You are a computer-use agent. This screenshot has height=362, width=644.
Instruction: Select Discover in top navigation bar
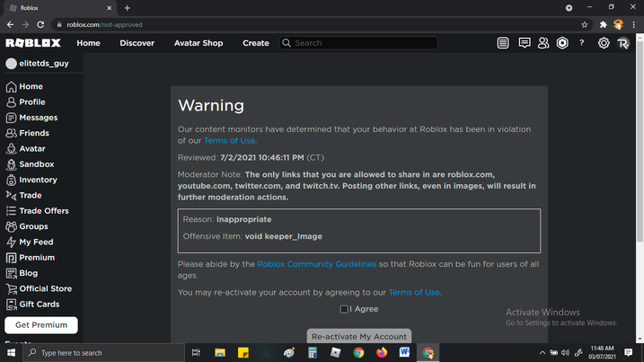pyautogui.click(x=137, y=43)
